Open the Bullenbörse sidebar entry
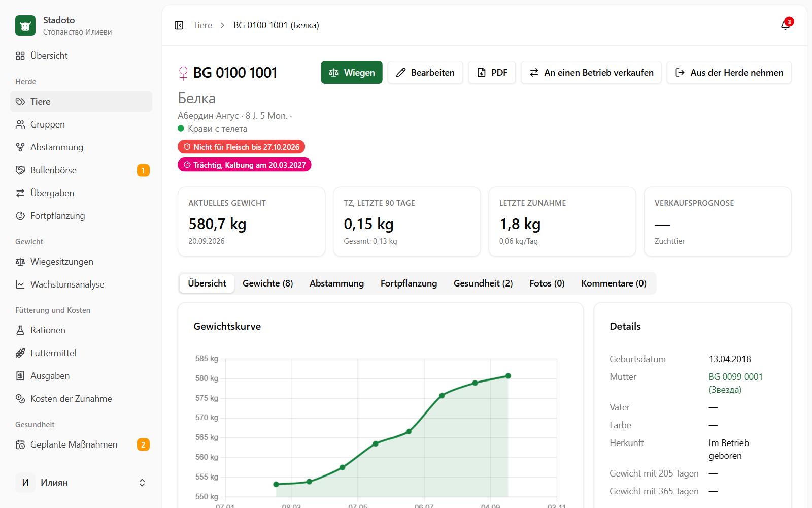 coord(81,170)
